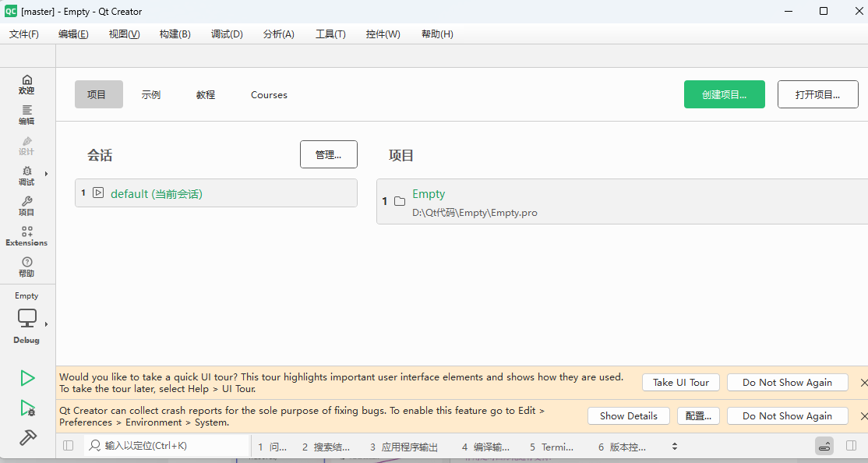Open the 编辑(E) menu

tap(73, 34)
